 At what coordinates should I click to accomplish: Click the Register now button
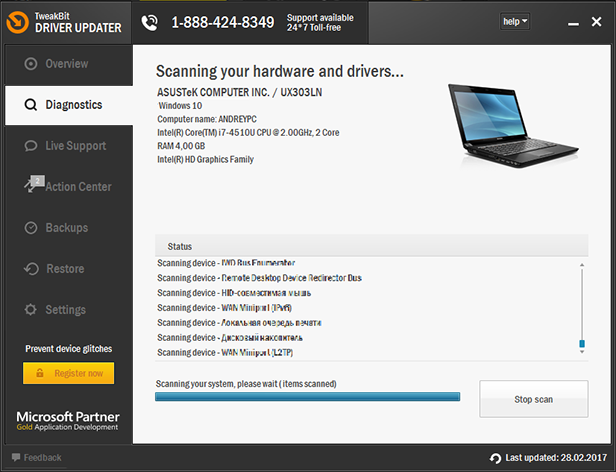pyautogui.click(x=68, y=373)
